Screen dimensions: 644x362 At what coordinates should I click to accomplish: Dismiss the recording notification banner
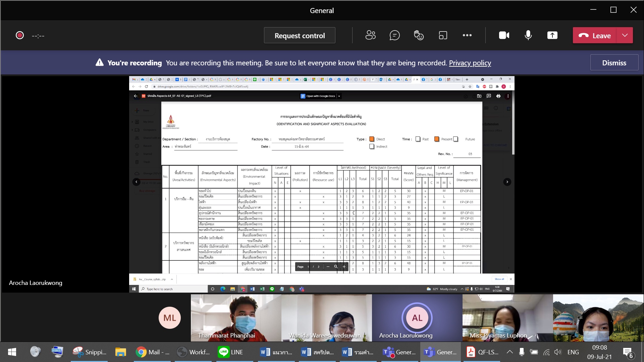click(x=614, y=63)
